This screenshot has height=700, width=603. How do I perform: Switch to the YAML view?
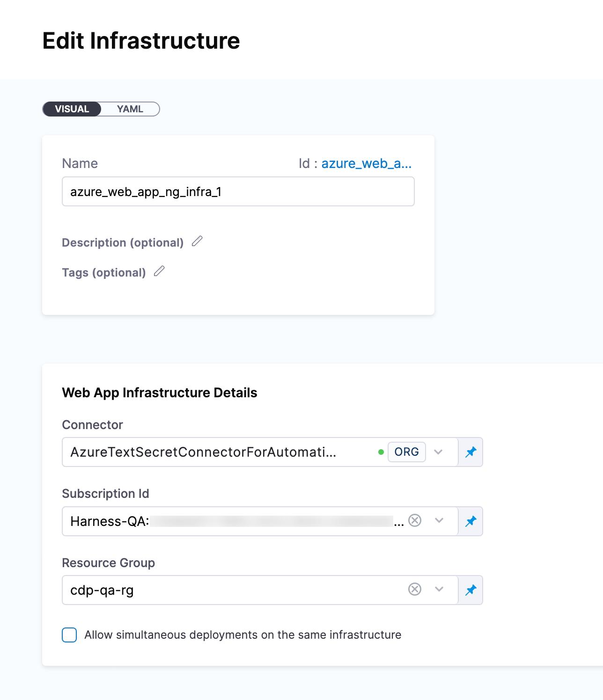(x=130, y=109)
